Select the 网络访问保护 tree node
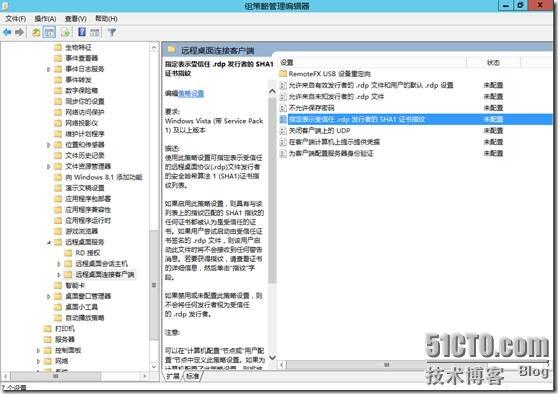The image size is (558, 394). (x=85, y=112)
